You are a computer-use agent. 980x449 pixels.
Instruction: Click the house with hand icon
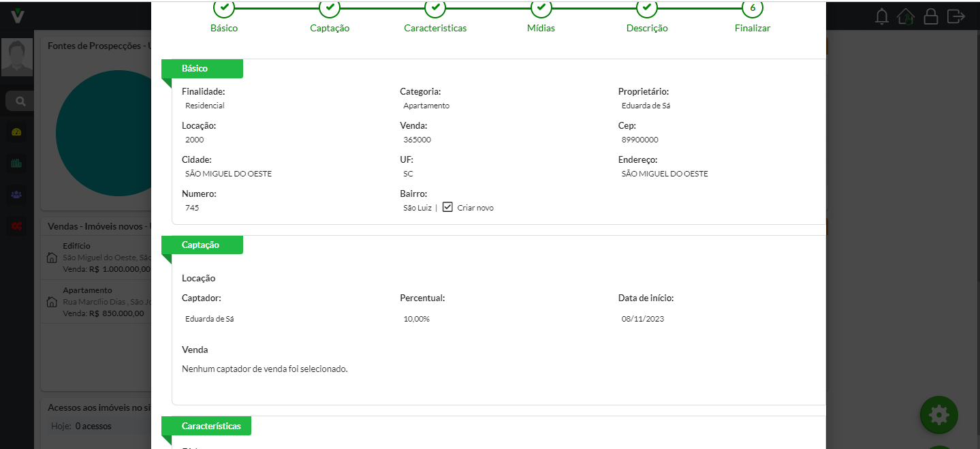pyautogui.click(x=905, y=16)
